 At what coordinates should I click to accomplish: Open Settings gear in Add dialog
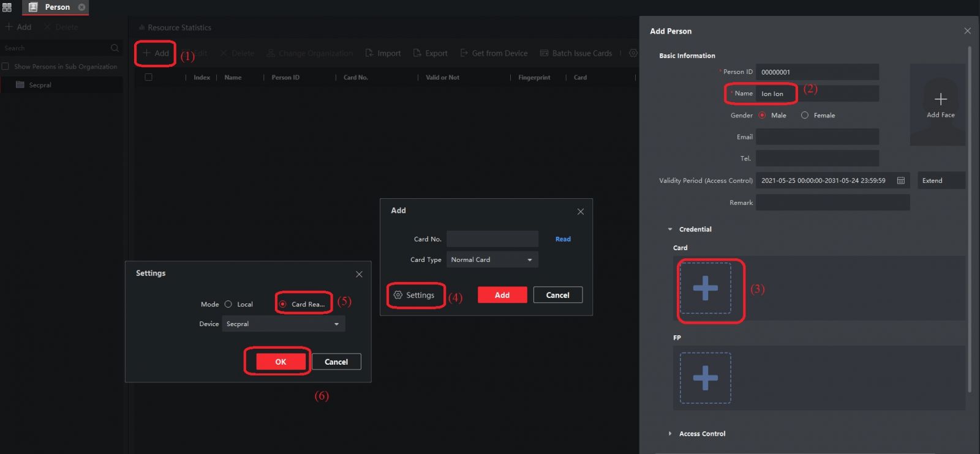tap(398, 295)
